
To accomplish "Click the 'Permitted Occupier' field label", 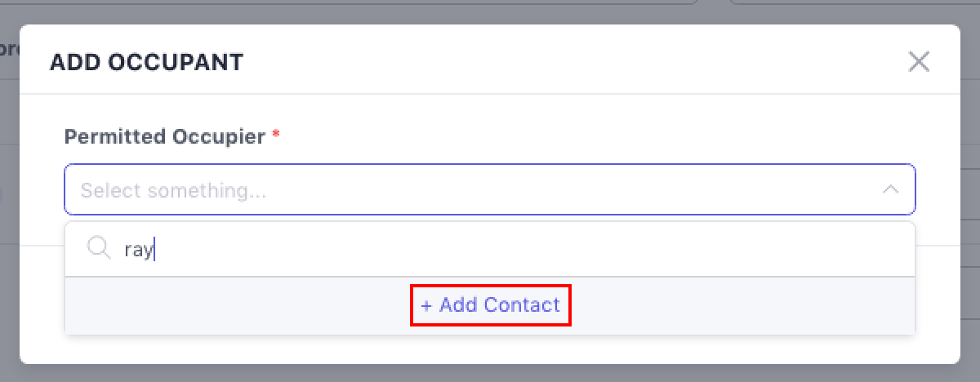I will coord(164,136).
